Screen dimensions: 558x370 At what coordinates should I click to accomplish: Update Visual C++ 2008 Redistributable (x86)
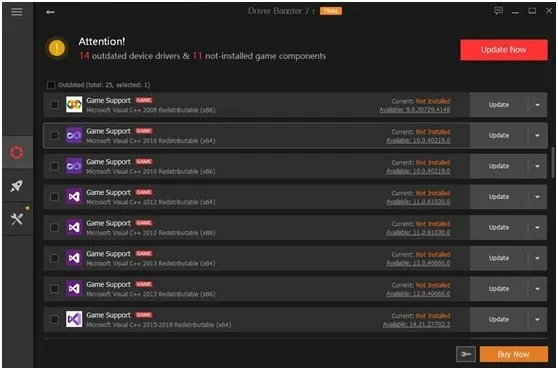pyautogui.click(x=499, y=105)
